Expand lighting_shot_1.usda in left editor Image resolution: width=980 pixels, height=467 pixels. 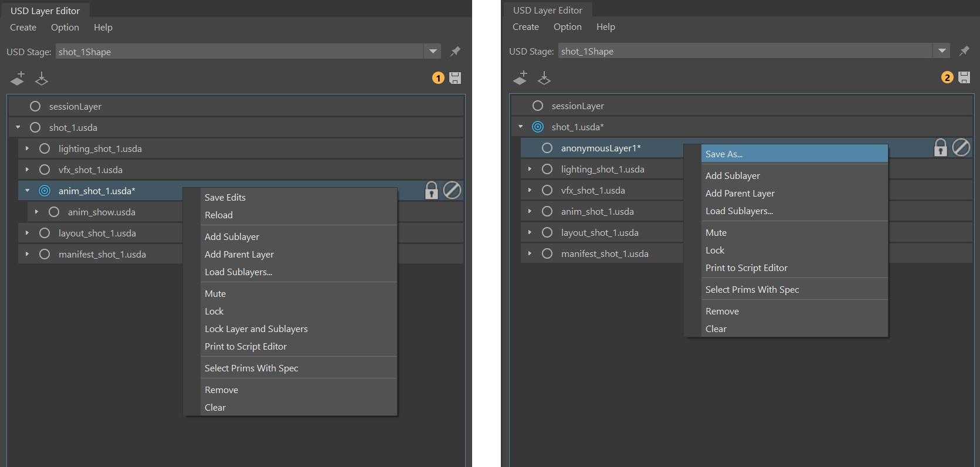coord(28,148)
